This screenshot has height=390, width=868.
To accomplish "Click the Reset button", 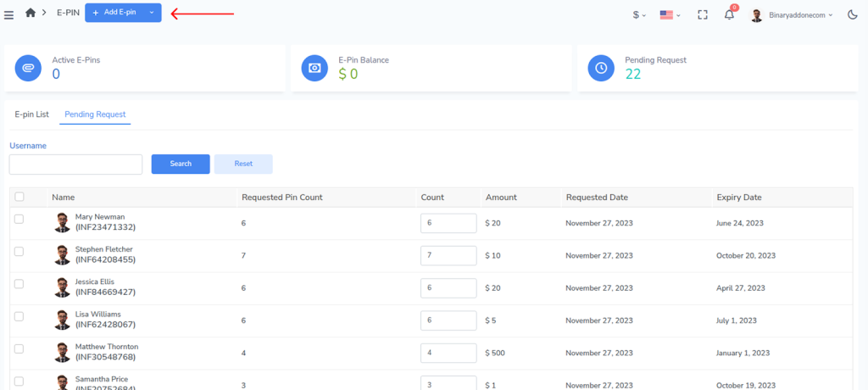I will [243, 164].
